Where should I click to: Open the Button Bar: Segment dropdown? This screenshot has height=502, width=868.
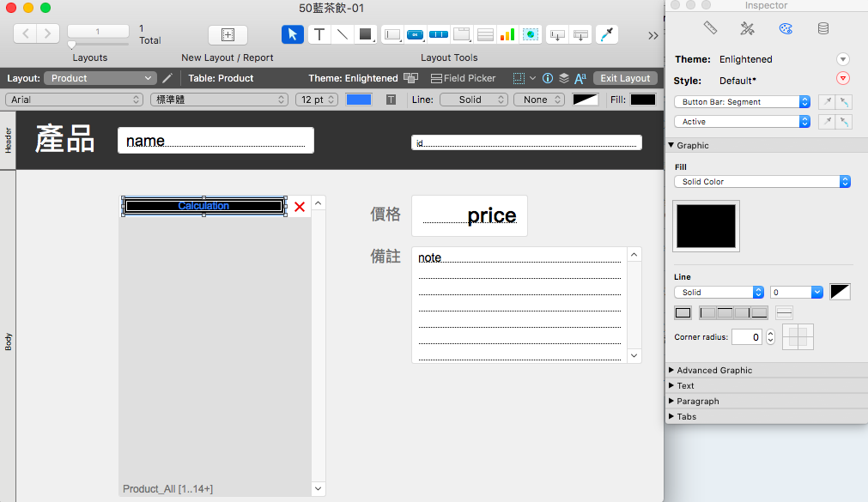point(743,102)
